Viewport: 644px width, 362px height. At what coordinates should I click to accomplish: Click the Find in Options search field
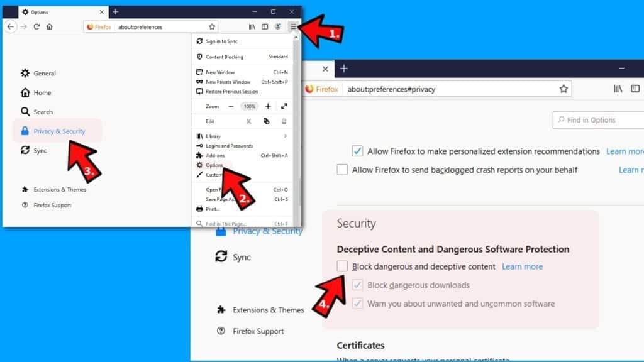tap(599, 120)
